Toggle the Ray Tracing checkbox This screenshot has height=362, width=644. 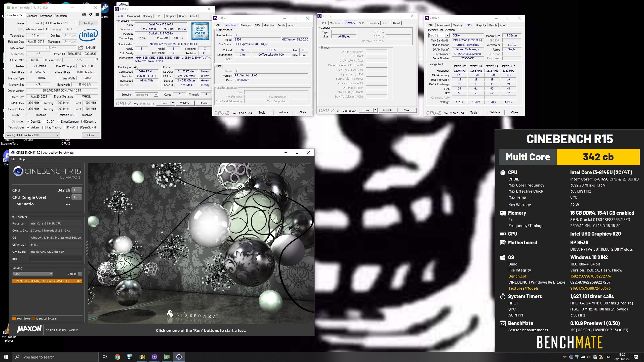click(44, 127)
